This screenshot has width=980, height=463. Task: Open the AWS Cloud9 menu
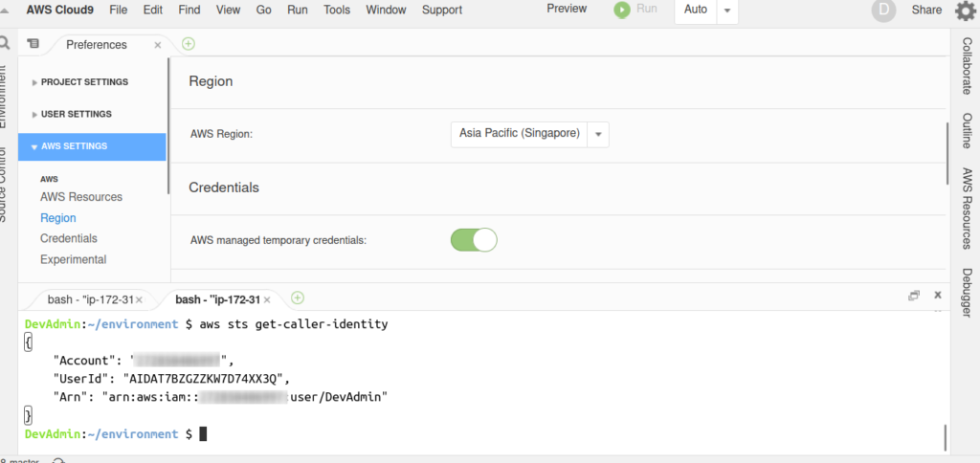pos(60,10)
